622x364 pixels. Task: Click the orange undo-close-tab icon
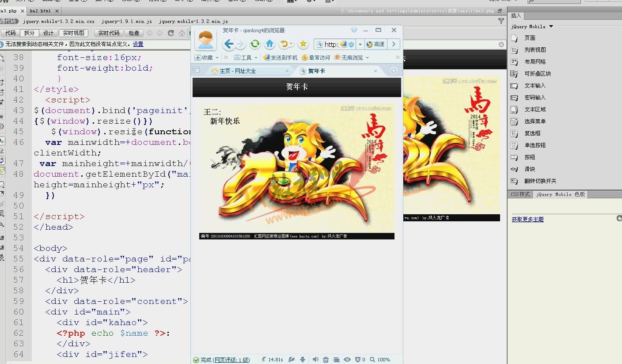[284, 44]
